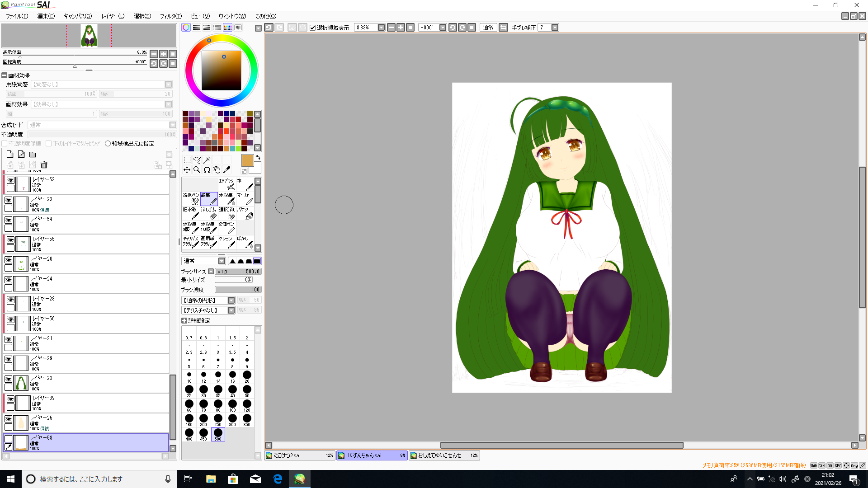Click the Windows search box

click(x=99, y=479)
